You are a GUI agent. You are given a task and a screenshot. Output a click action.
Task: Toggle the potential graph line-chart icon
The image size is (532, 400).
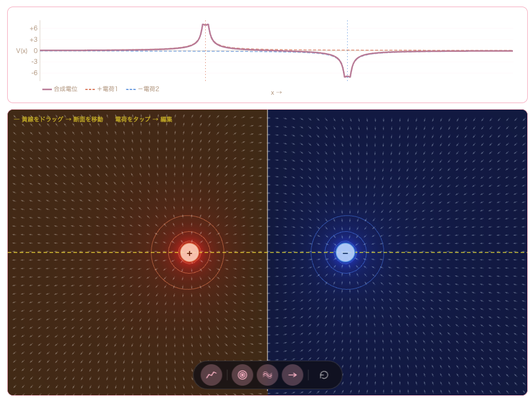point(211,375)
